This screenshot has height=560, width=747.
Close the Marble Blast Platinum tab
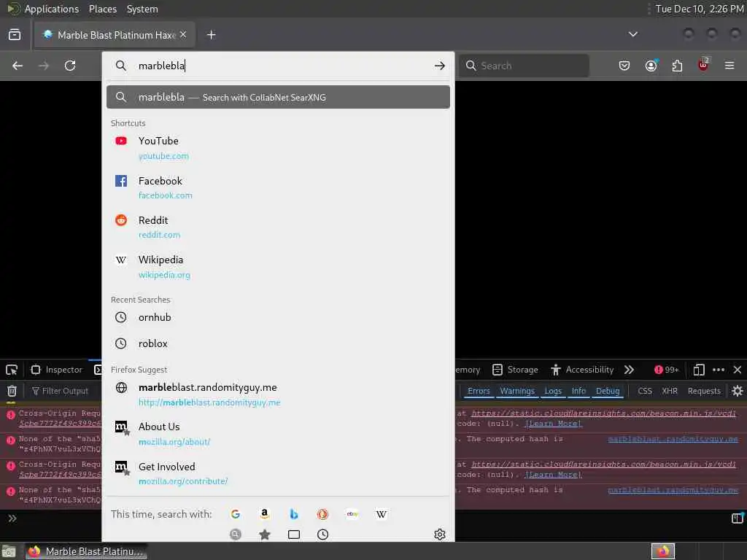pos(183,35)
